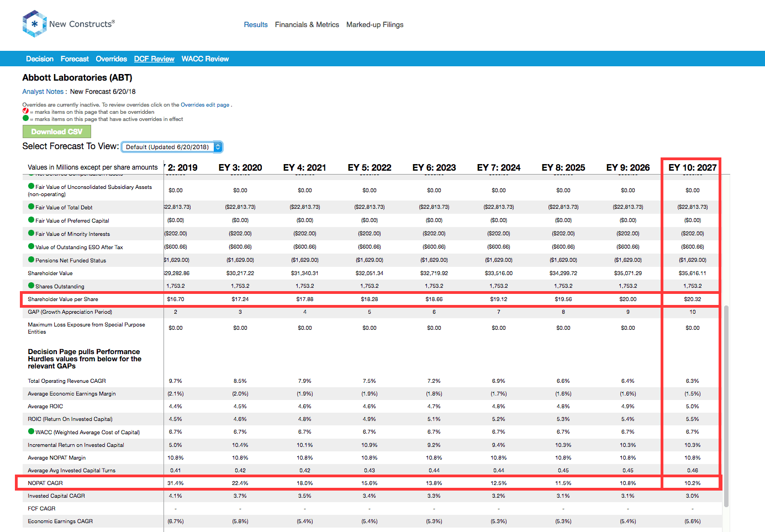
Task: Select the DCF Review page
Action: tap(154, 59)
